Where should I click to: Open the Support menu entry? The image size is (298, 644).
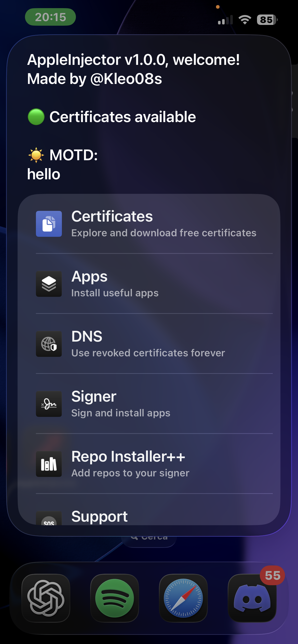(149, 510)
